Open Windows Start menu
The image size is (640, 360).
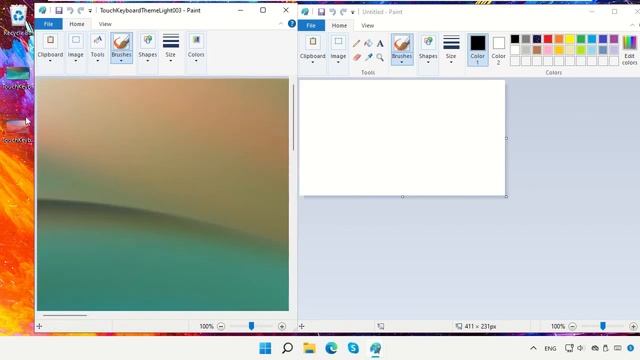tap(265, 348)
